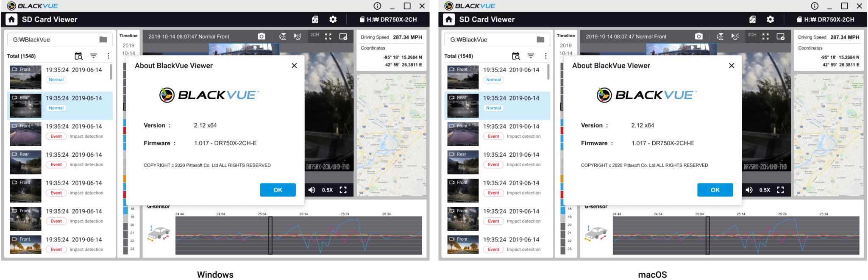Change 0.5X playback speed in Windows player

[x=327, y=190]
